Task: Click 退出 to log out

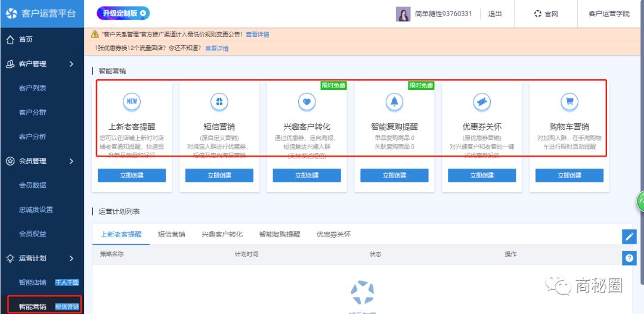Action: pyautogui.click(x=495, y=14)
